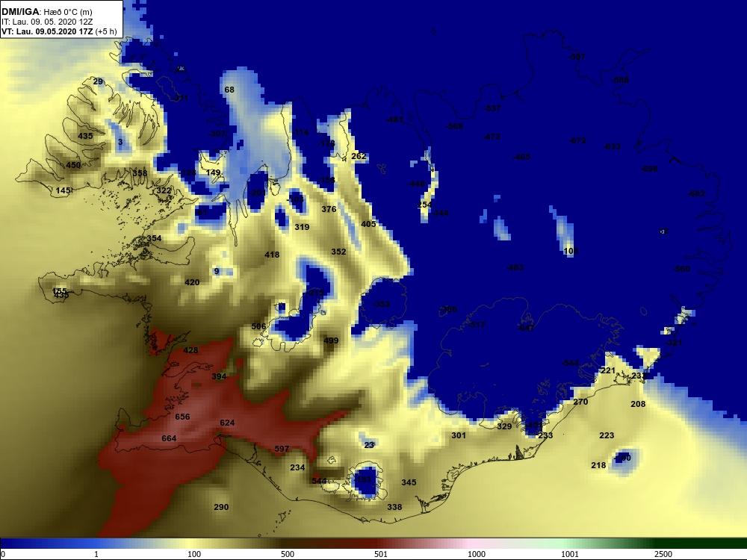
Task: Click the map value 352
Action: tap(338, 252)
